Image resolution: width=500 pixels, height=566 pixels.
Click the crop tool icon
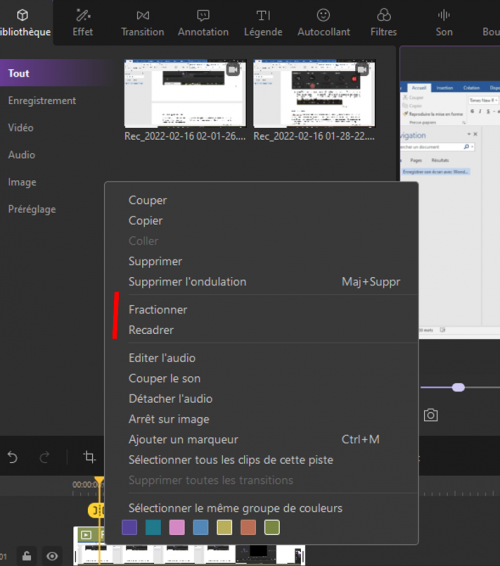pyautogui.click(x=90, y=457)
